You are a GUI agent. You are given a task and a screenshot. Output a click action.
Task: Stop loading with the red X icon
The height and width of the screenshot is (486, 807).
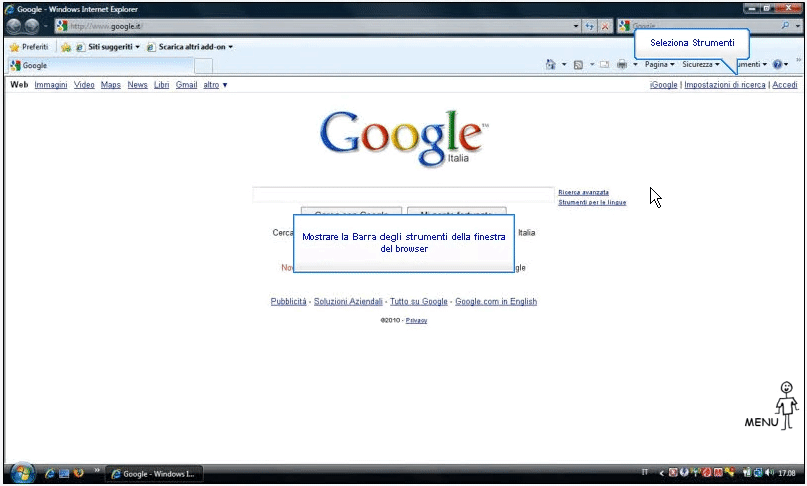click(605, 26)
